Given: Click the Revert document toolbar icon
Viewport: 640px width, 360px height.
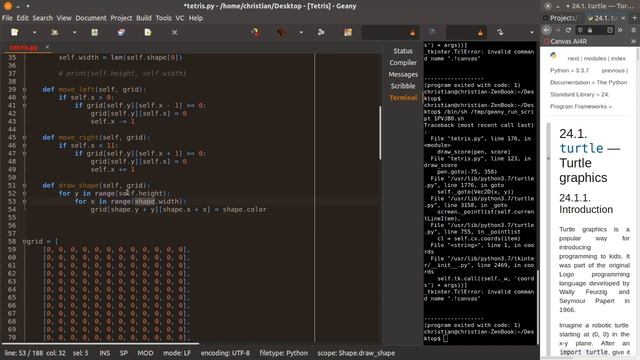Looking at the screenshot, I should [148, 32].
